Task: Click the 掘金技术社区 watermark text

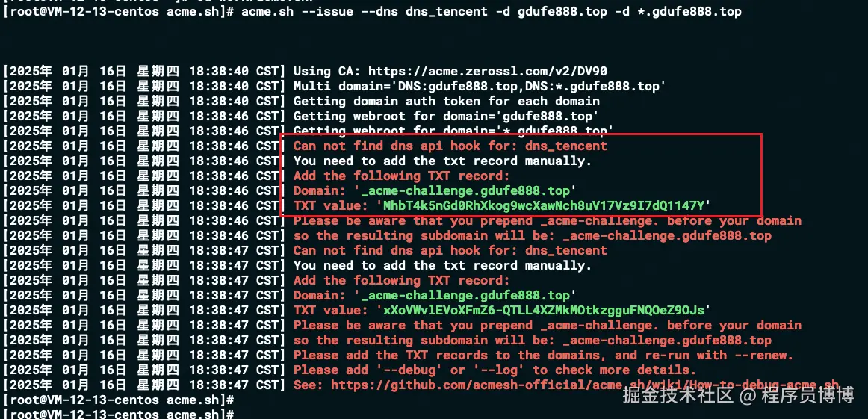Action: coord(679,396)
